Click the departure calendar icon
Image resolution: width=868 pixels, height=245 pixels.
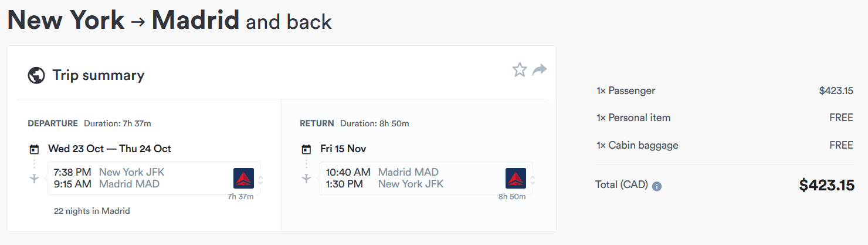34,149
